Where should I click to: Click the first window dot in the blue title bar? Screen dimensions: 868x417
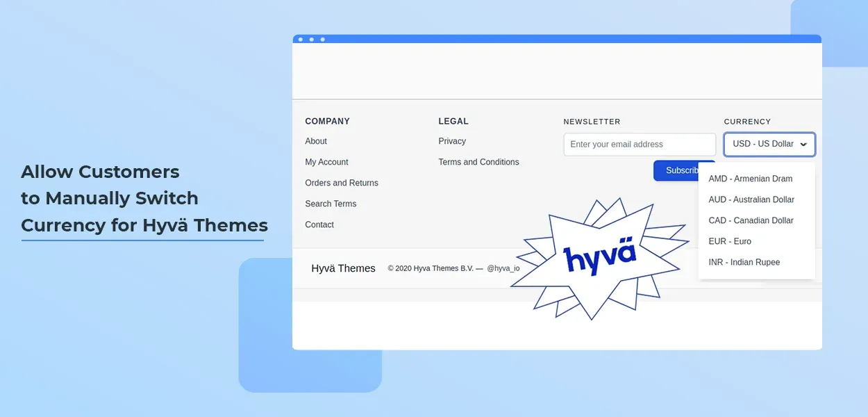(300, 40)
